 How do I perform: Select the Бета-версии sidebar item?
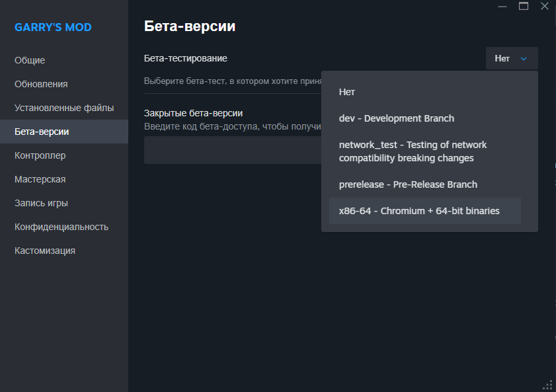coord(42,132)
